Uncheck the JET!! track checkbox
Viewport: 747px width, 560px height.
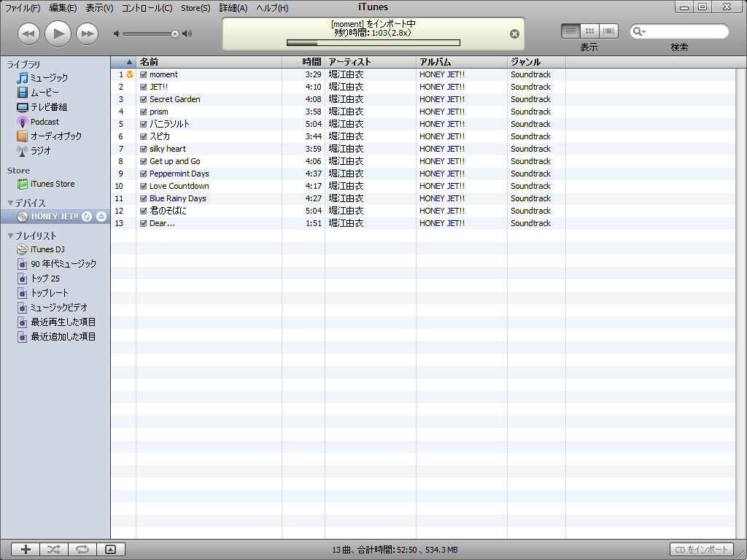[144, 87]
